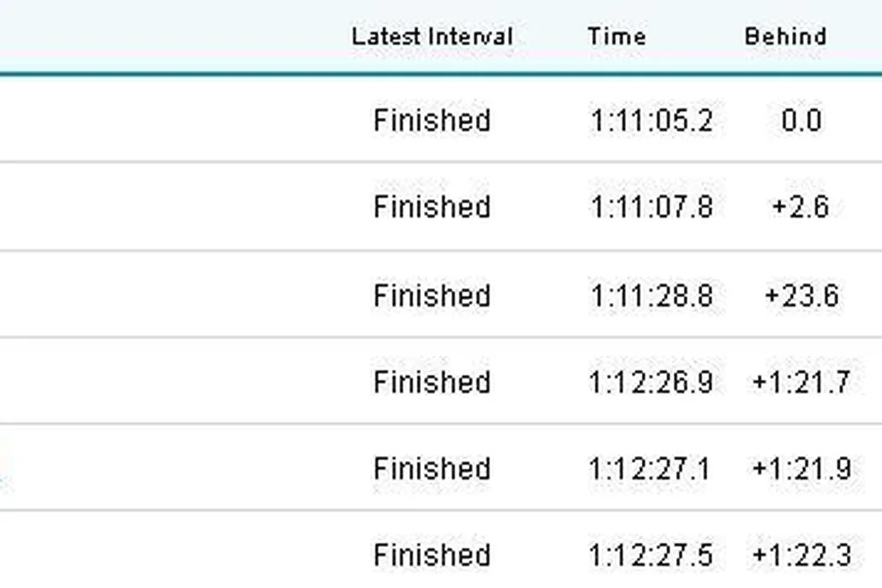Sort by the Time column header
Image resolution: width=882 pixels, height=588 pixels.
pyautogui.click(x=617, y=37)
